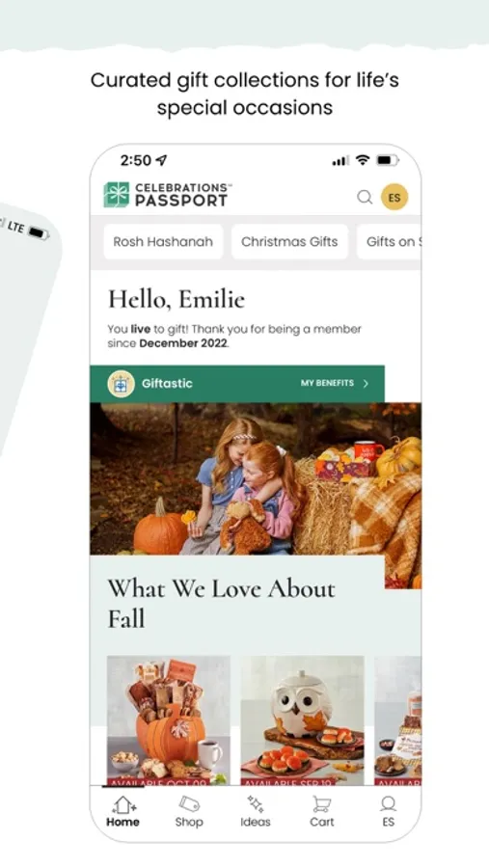489x868 pixels.
Task: Tap the yellow ES profile avatar
Action: 394,197
